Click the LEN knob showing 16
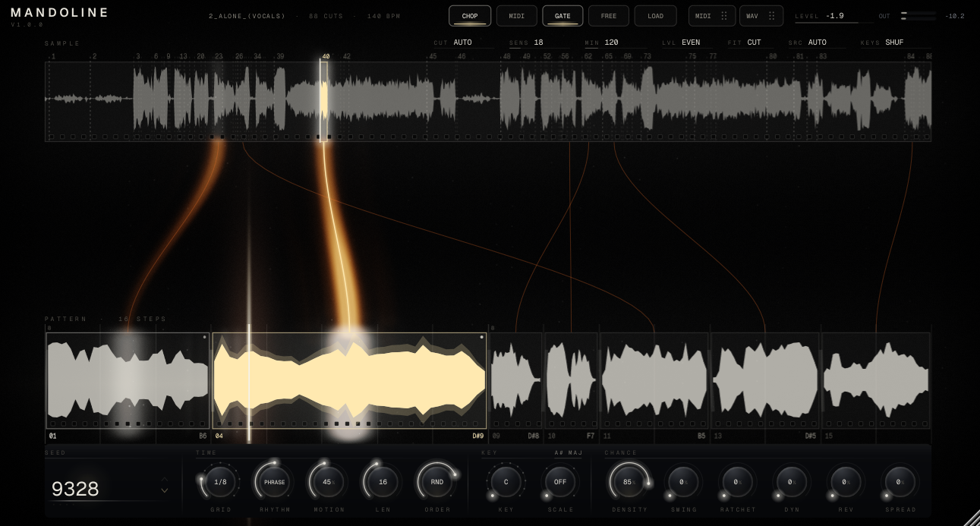This screenshot has height=526, width=980. pyautogui.click(x=383, y=482)
